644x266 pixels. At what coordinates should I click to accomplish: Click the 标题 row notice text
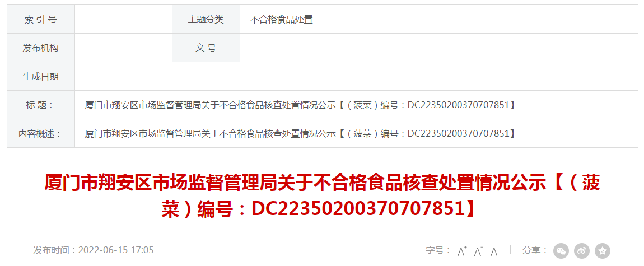click(300, 105)
